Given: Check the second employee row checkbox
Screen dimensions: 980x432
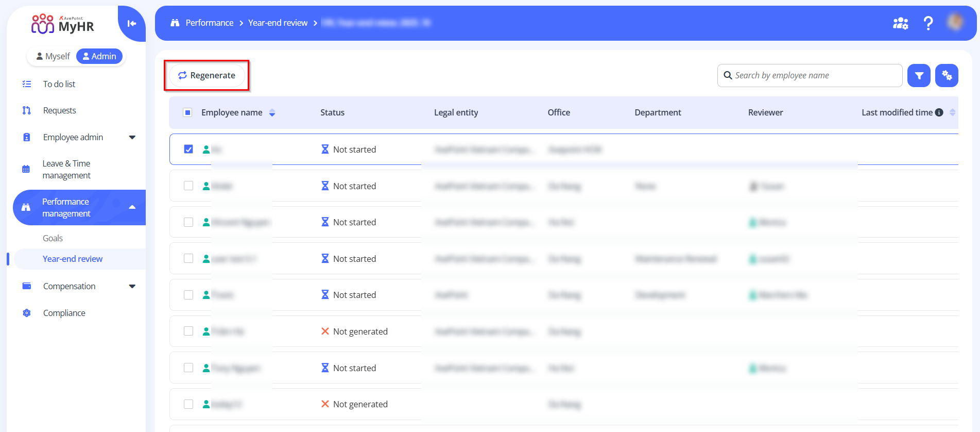Looking at the screenshot, I should click(188, 186).
